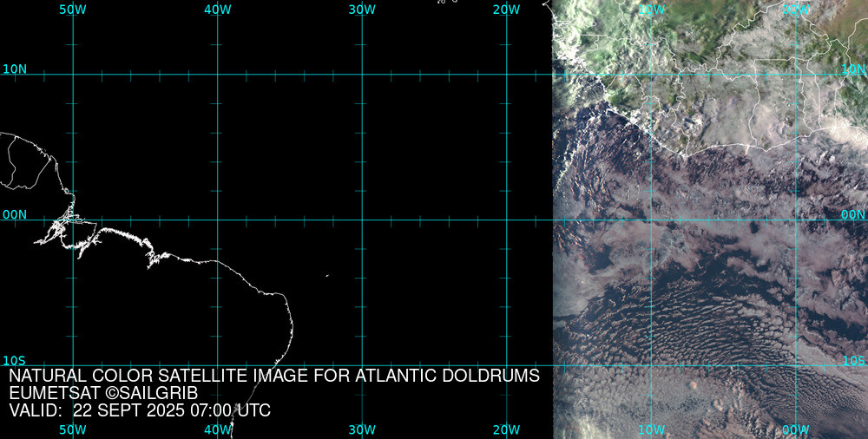The image size is (868, 439).
Task: Click the small isolated island dot off Brazil
Action: click(327, 276)
